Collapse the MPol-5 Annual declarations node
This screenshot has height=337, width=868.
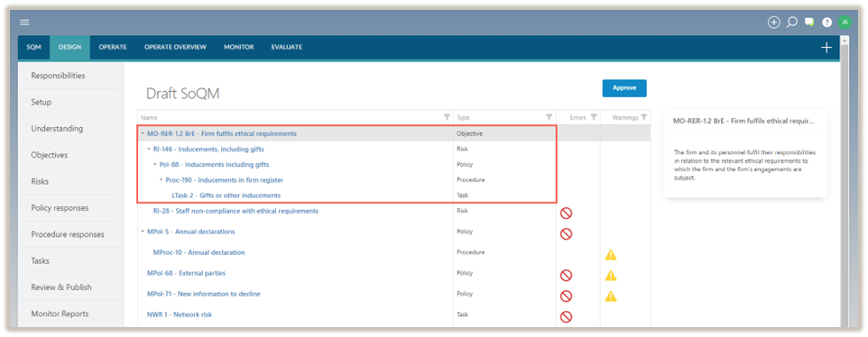tap(143, 232)
